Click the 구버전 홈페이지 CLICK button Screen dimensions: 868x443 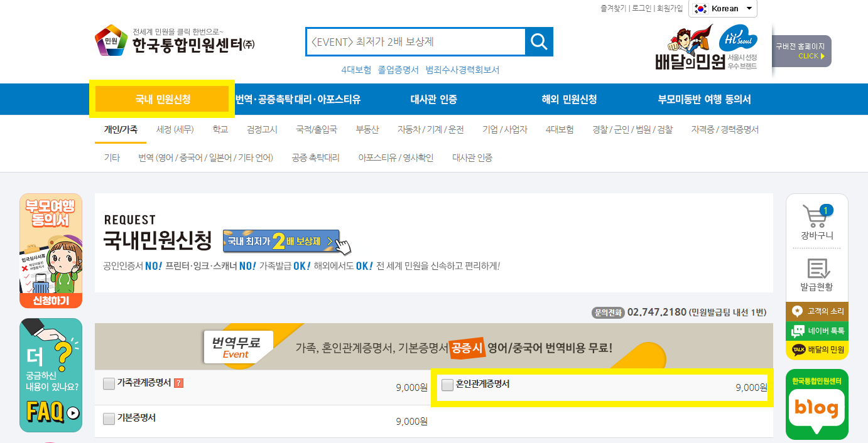point(802,51)
